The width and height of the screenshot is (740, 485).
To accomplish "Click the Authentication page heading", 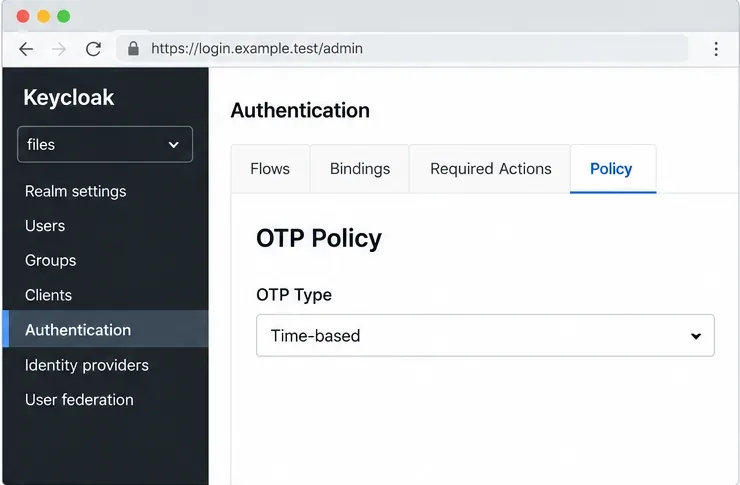I will coord(300,110).
